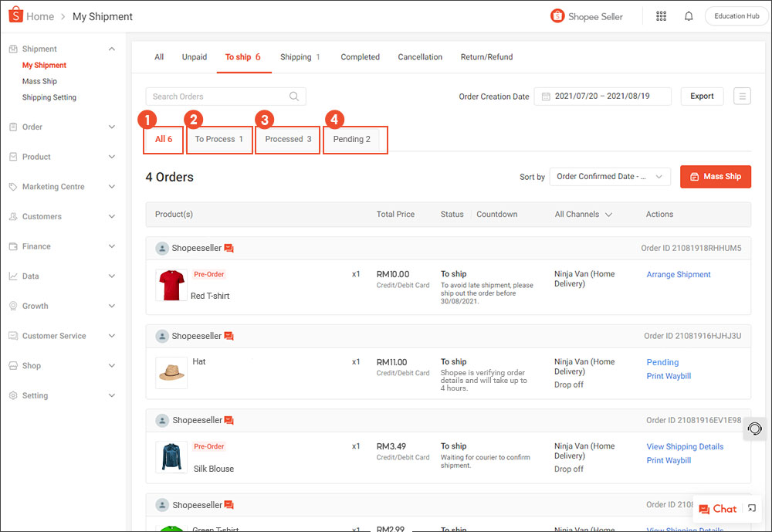Open the apps grid icon in header
The height and width of the screenshot is (532, 772).
pyautogui.click(x=661, y=15)
